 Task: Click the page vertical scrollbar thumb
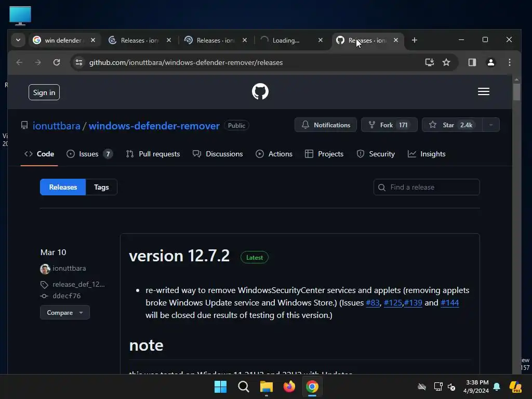click(516, 92)
